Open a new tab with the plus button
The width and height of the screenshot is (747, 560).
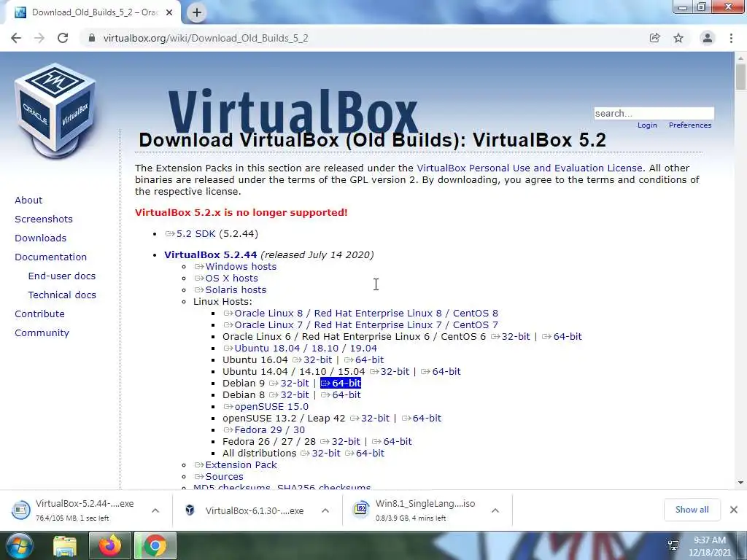tap(197, 12)
